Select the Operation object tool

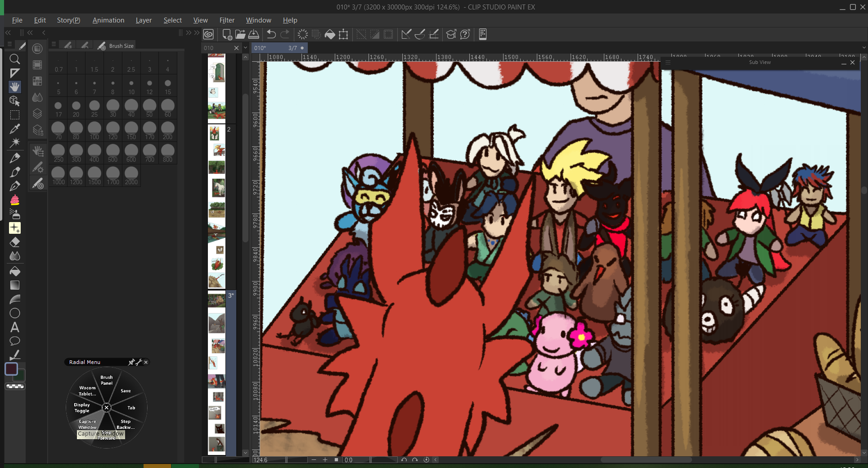coord(15,101)
